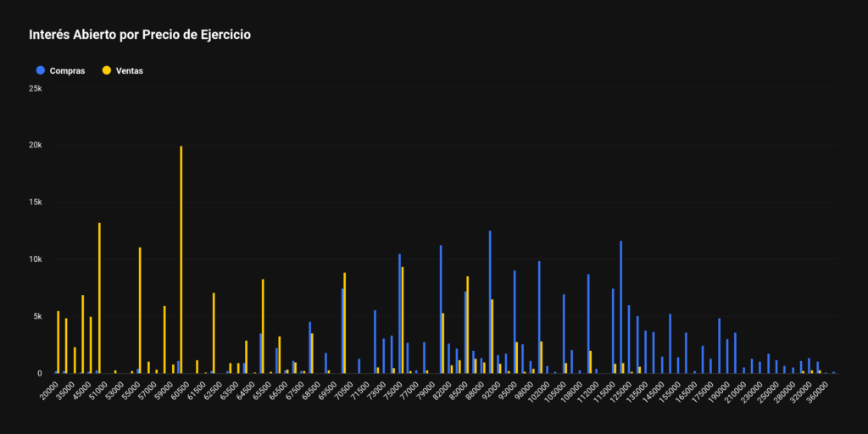
Task: Click the 15k y-axis label
Action: (35, 202)
